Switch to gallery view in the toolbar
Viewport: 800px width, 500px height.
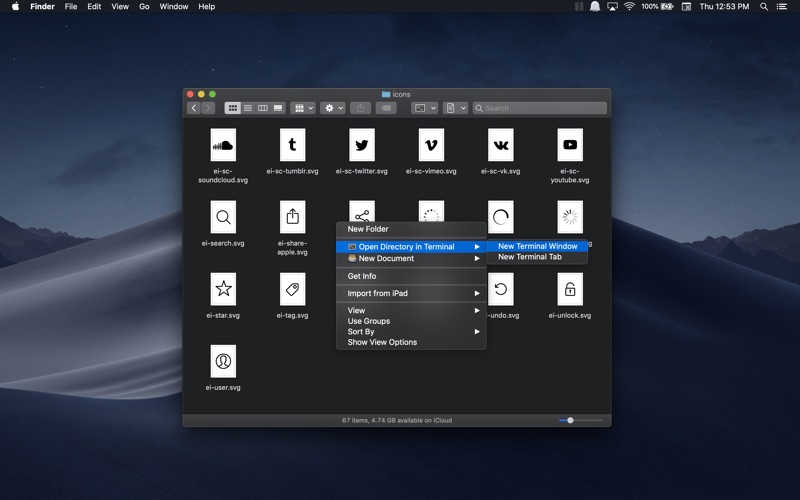[278, 108]
